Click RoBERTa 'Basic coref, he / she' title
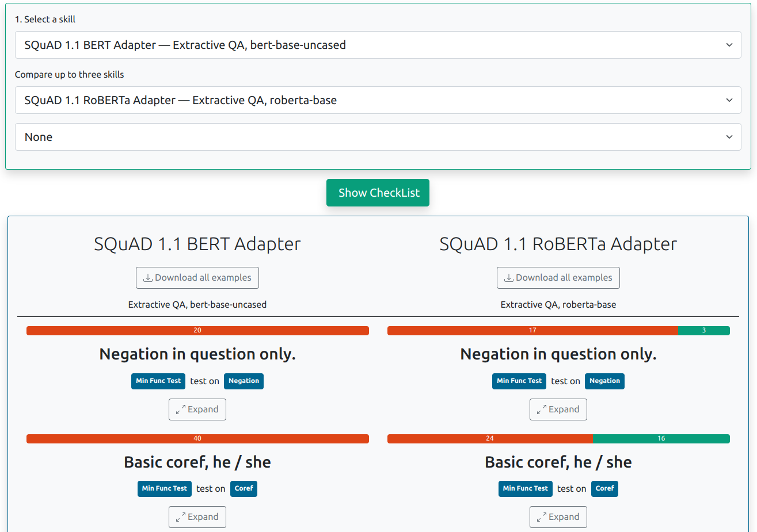This screenshot has width=757, height=532. pyautogui.click(x=558, y=462)
